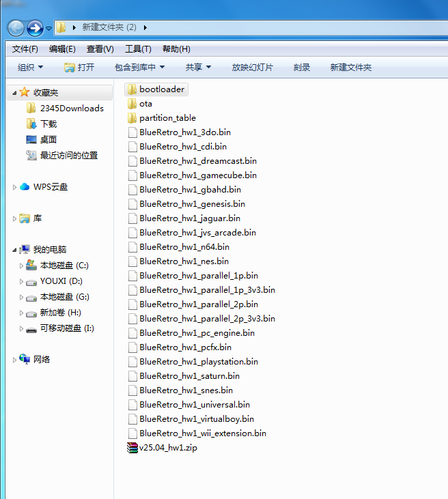Open the 工具(T) menu
The height and width of the screenshot is (499, 448).
[x=138, y=49]
